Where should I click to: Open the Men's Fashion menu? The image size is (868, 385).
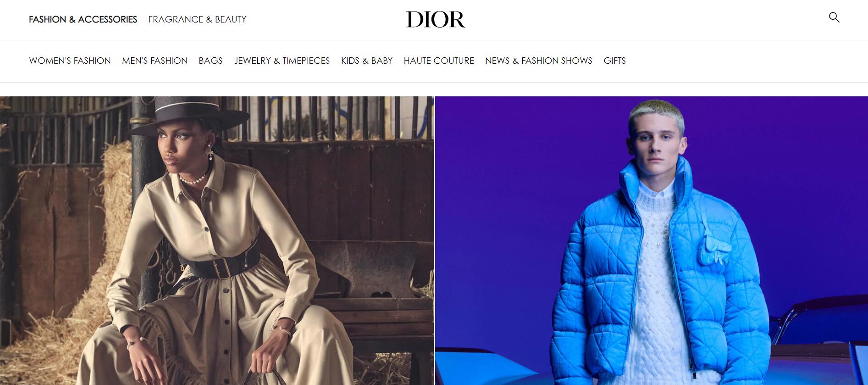(155, 61)
